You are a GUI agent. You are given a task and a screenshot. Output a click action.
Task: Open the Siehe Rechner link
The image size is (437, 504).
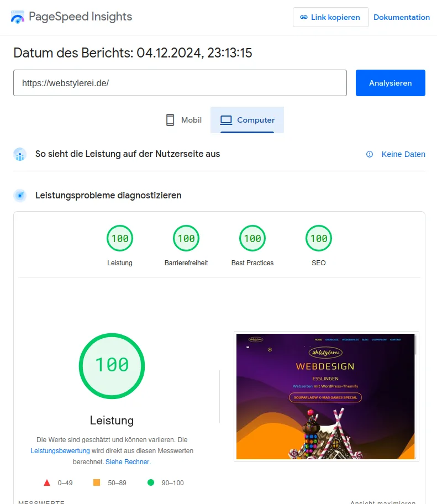pyautogui.click(x=128, y=462)
